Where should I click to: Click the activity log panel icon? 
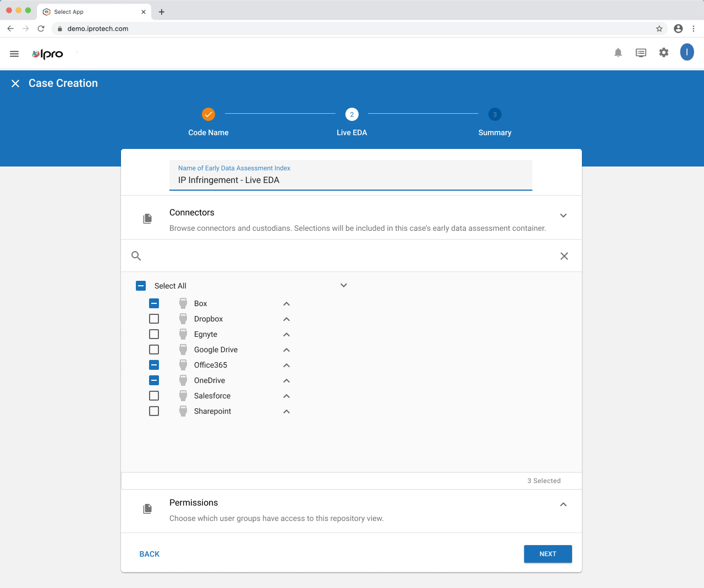641,52
